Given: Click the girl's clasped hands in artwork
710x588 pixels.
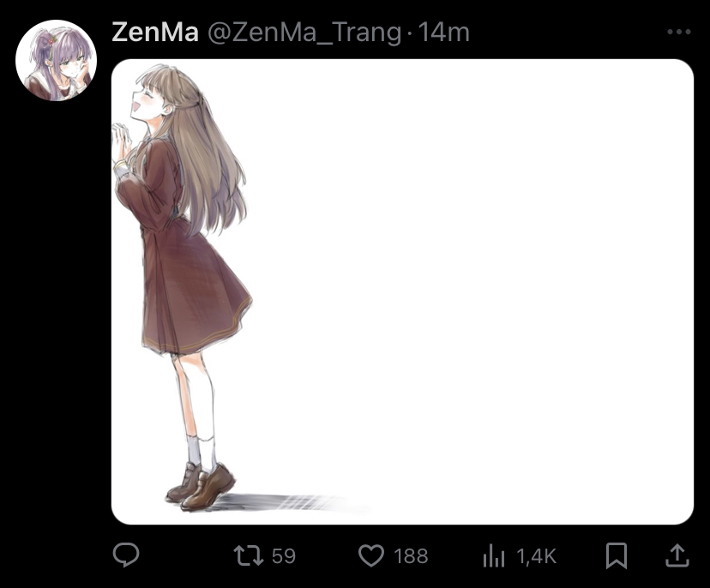Looking at the screenshot, I should coord(121,142).
